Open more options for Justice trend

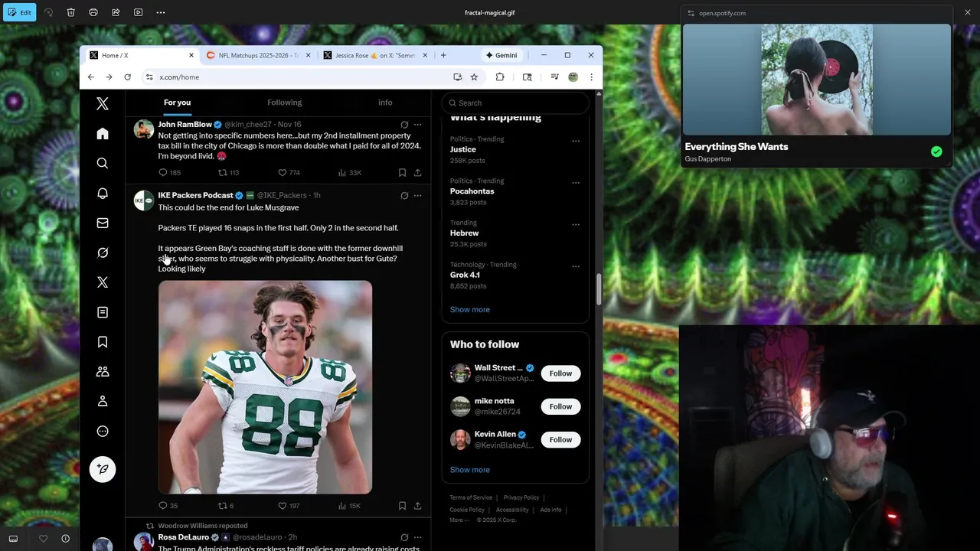point(576,141)
